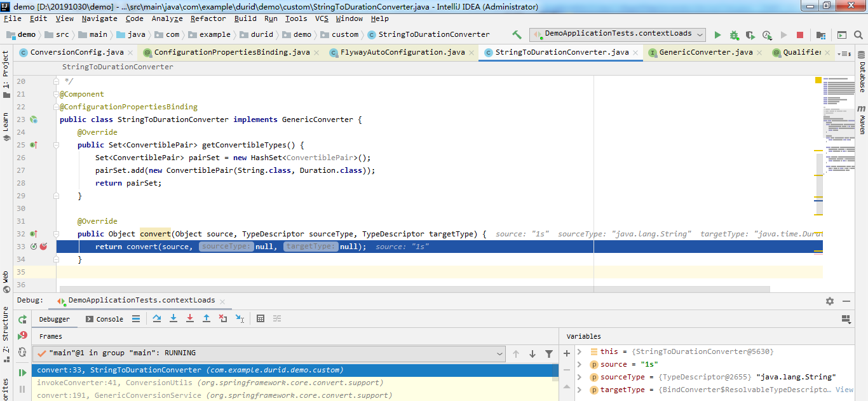Click yellow warning marker in editor scrollbar
Image resolution: width=868 pixels, height=401 pixels.
[x=818, y=81]
